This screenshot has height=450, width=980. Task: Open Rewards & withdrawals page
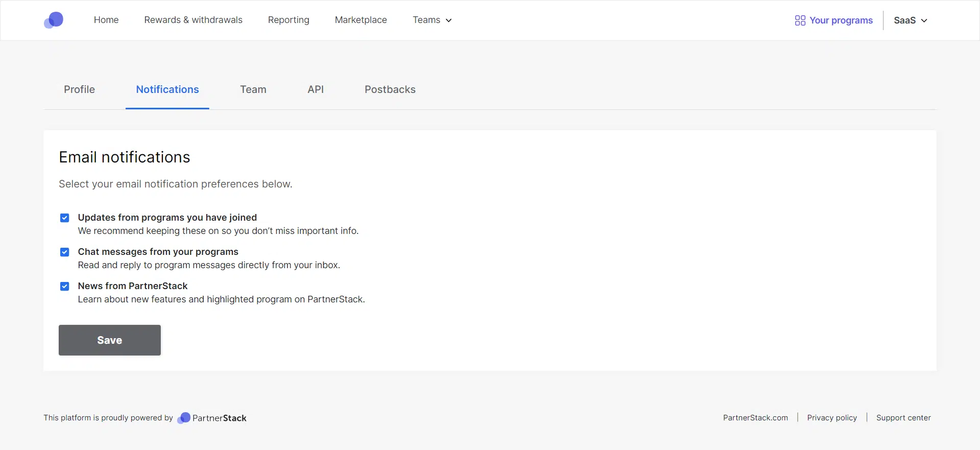point(193,20)
